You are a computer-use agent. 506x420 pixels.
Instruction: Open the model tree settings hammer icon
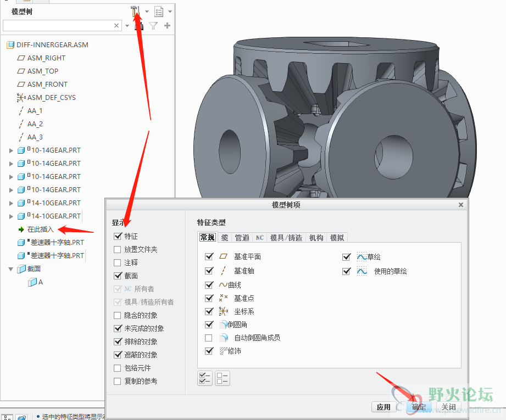(135, 12)
